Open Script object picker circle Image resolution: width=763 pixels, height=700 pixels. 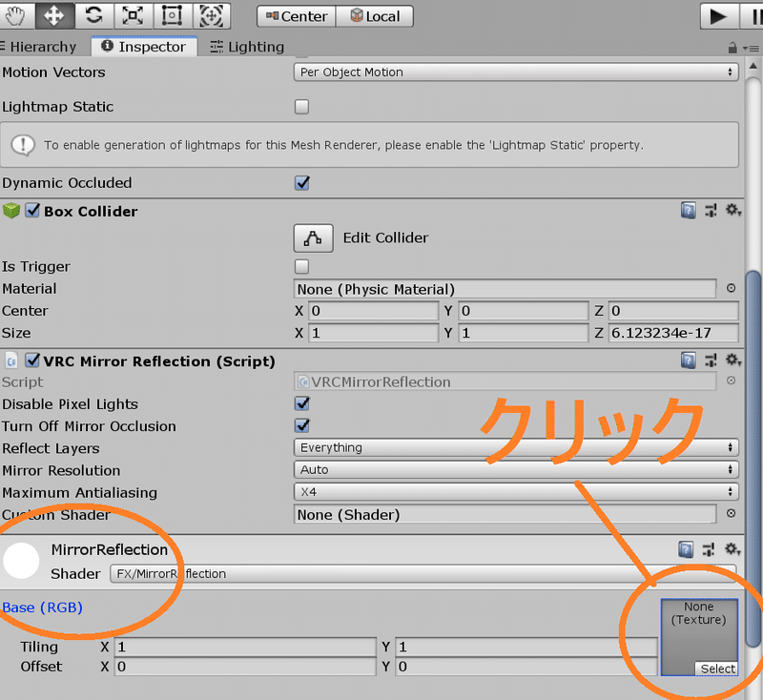coord(731,381)
